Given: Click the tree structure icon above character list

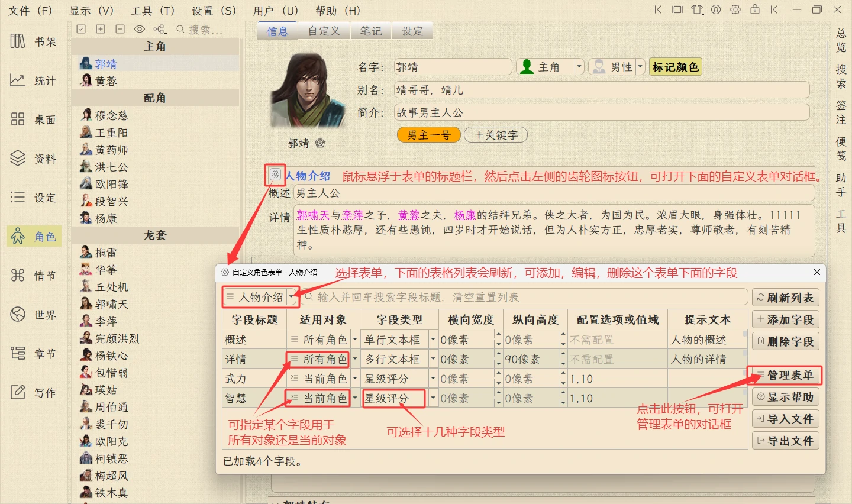Looking at the screenshot, I should 160,30.
